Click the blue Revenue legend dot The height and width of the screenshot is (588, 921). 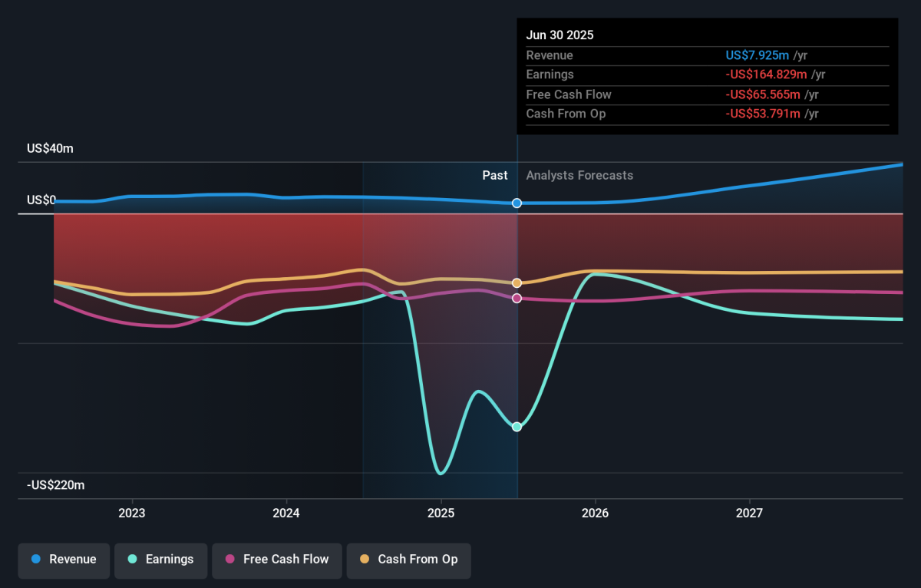(36, 560)
